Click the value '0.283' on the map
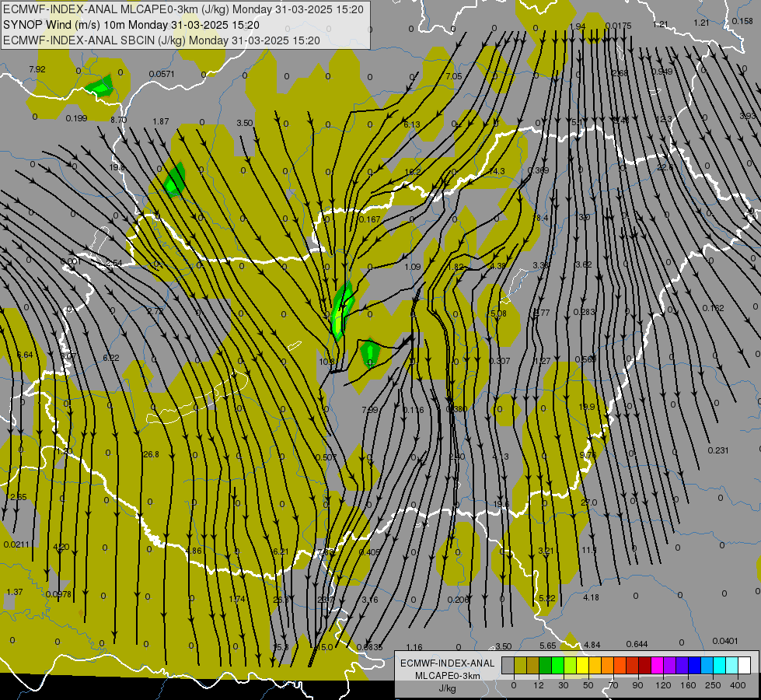 tap(584, 312)
